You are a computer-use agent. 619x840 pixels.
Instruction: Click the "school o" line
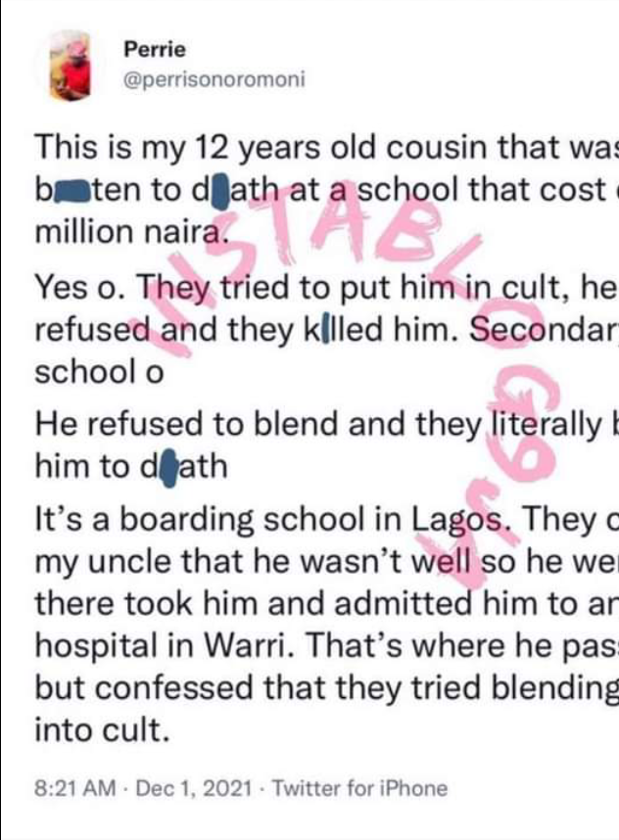99,372
